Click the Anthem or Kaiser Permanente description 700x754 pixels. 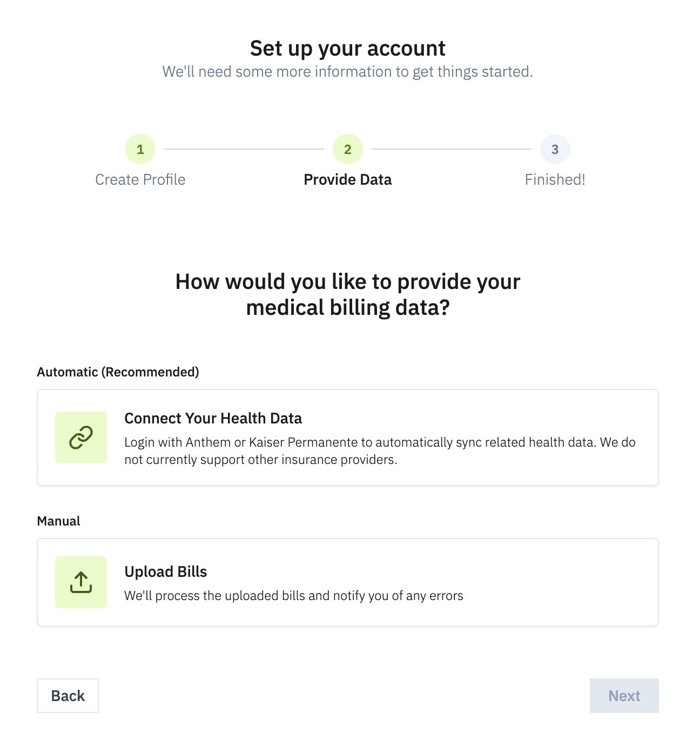tap(380, 451)
